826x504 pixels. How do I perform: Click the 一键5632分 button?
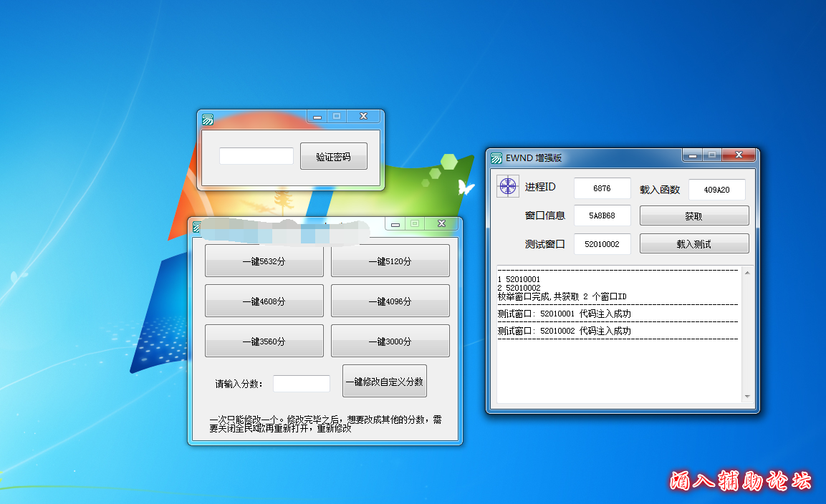point(264,261)
